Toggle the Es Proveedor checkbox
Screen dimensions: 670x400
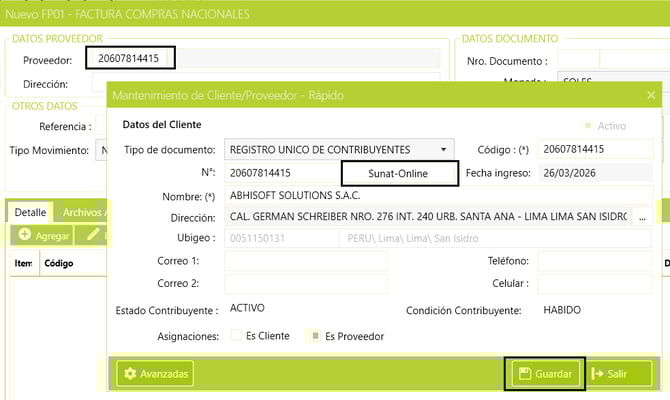coord(314,336)
